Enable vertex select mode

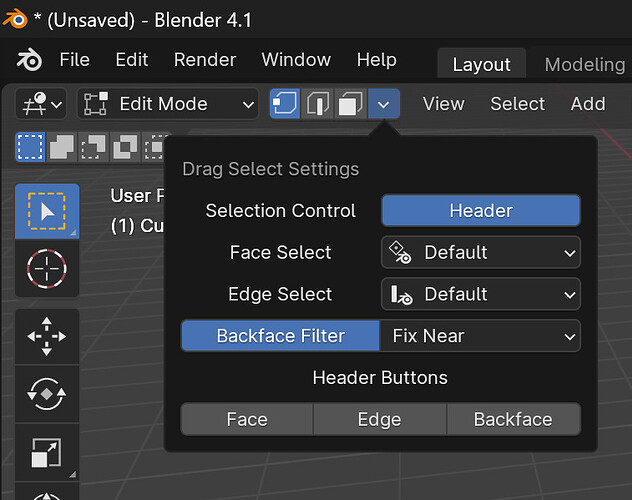pyautogui.click(x=285, y=104)
